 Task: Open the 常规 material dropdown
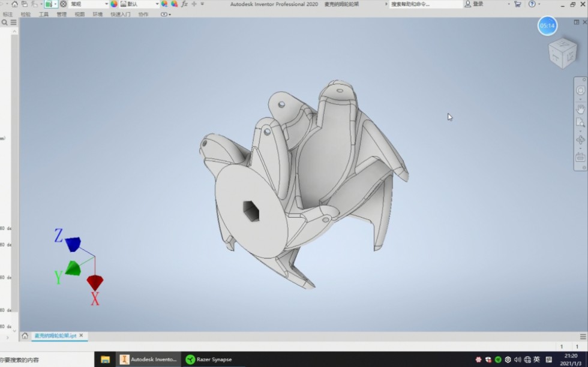pyautogui.click(x=89, y=4)
